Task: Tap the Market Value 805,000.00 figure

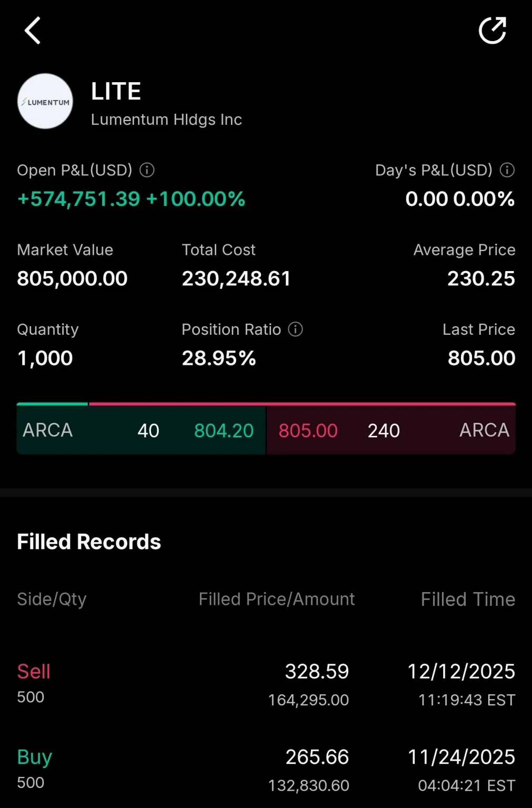Action: 72,278
